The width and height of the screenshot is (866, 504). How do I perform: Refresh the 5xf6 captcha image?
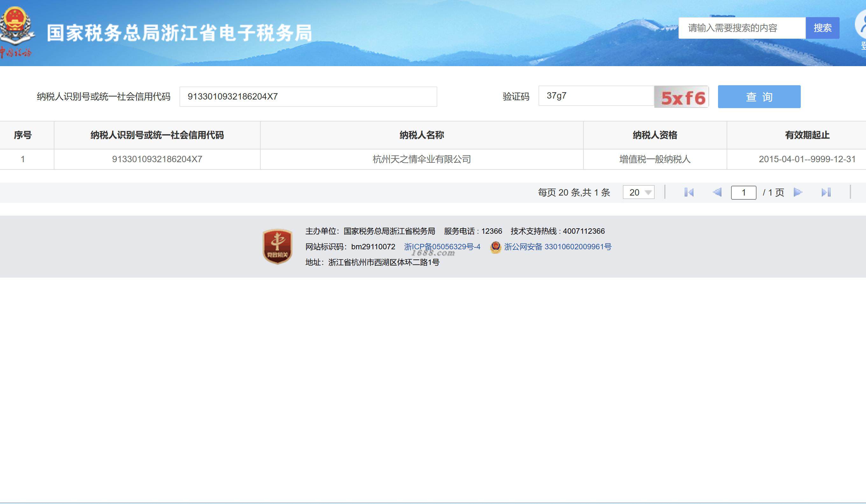click(681, 97)
